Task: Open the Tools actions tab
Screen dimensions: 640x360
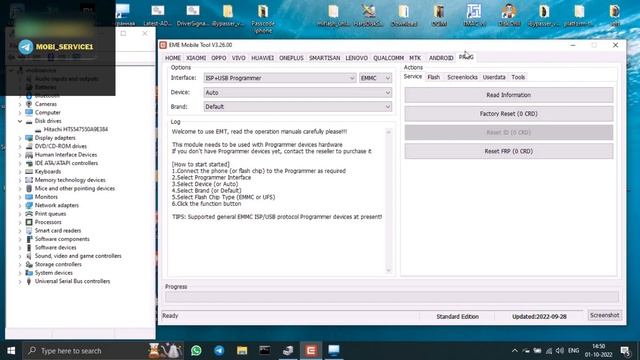Action: [x=518, y=77]
